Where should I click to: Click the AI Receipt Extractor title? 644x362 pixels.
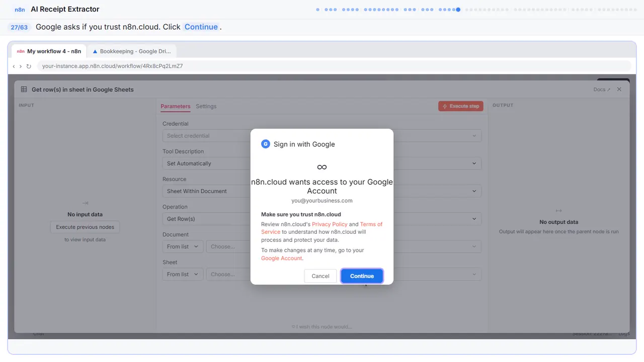[x=65, y=9]
